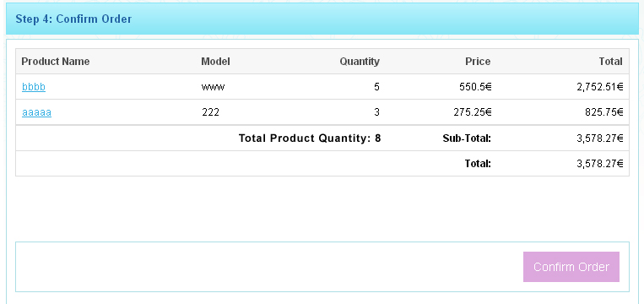Click quantity 3 in aaaaa row
This screenshot has height=304, width=644.
click(376, 112)
